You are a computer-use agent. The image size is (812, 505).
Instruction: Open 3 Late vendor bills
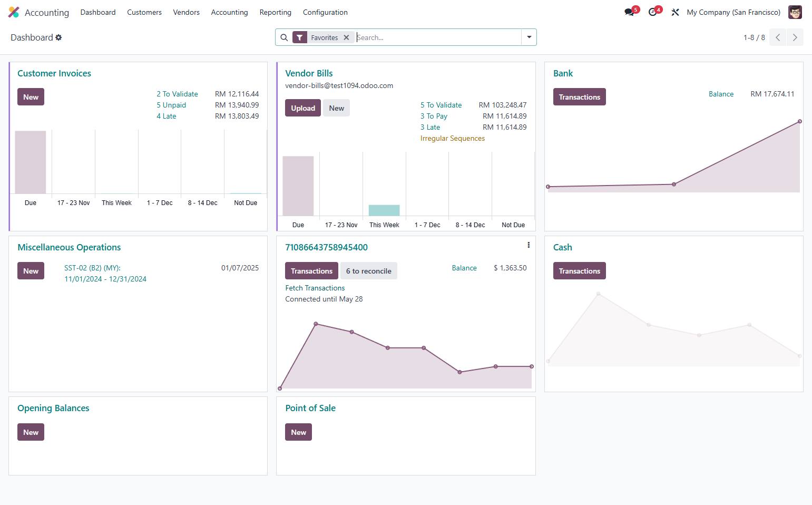(430, 127)
